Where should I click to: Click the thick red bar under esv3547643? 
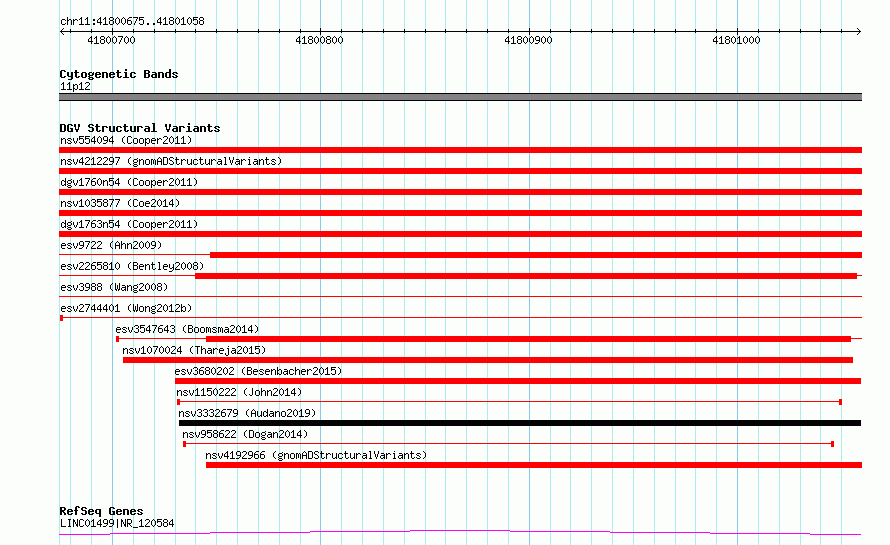(x=528, y=339)
